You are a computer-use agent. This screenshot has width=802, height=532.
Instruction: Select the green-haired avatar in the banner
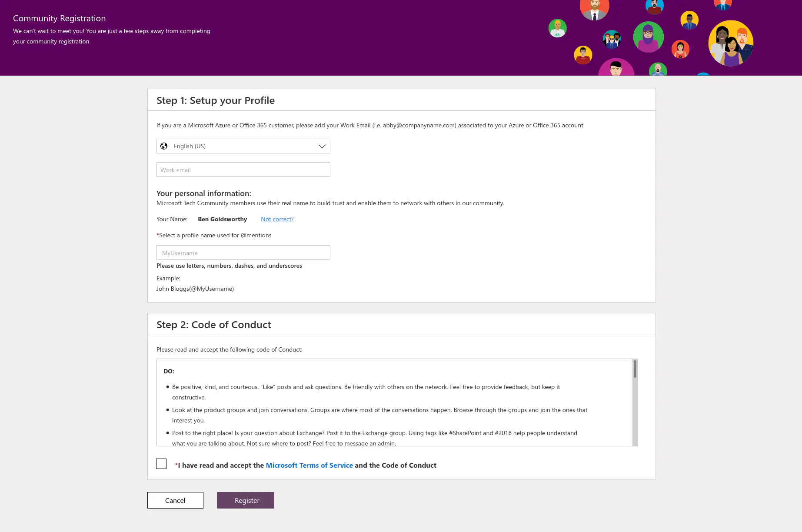coord(557,27)
